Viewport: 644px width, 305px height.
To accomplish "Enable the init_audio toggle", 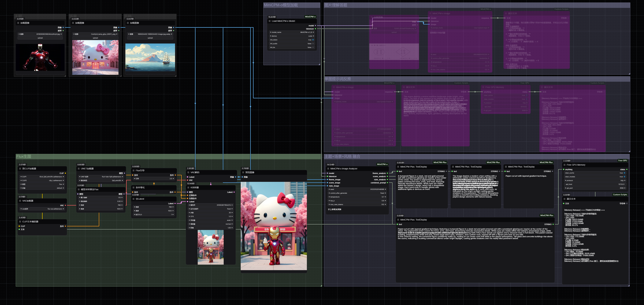I will click(313, 44).
